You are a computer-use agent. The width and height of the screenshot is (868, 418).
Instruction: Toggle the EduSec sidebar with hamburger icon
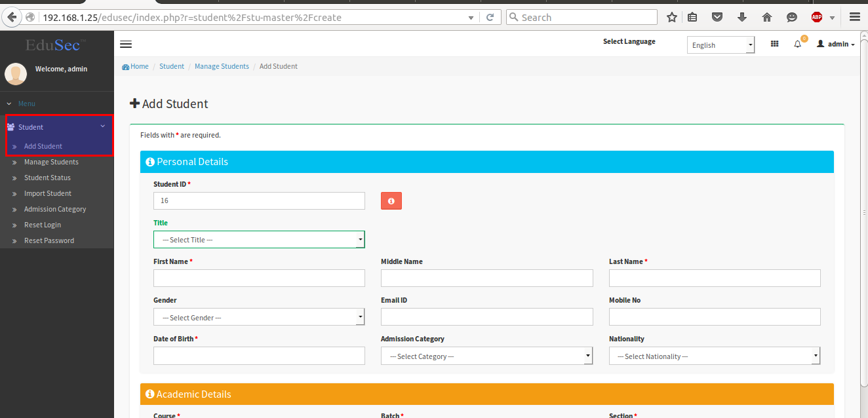(x=126, y=45)
